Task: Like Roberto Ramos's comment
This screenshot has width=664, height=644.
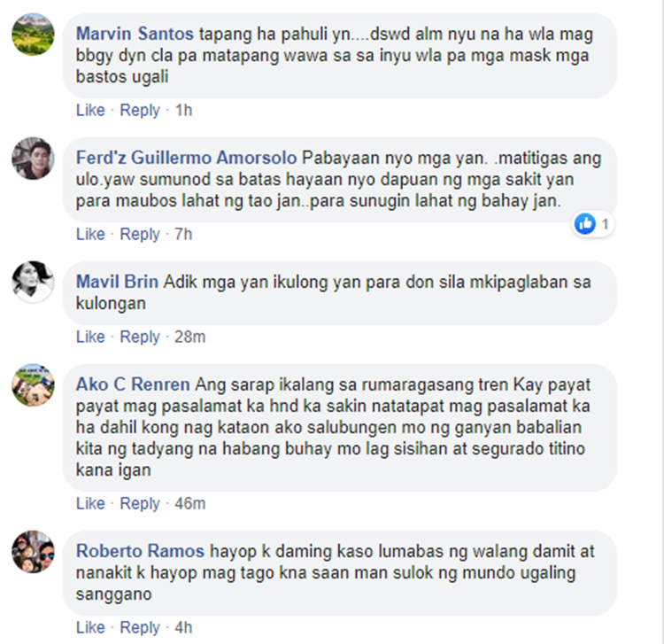Action: pyautogui.click(x=90, y=627)
